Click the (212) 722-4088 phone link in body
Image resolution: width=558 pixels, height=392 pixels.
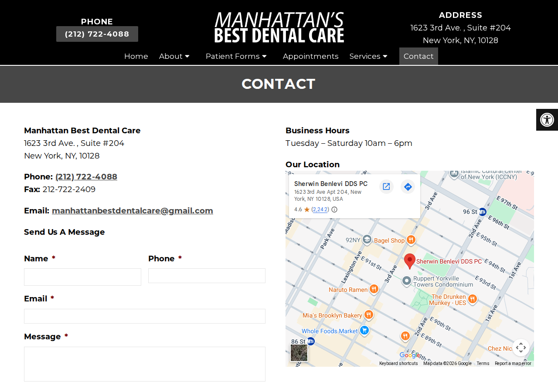(x=86, y=177)
